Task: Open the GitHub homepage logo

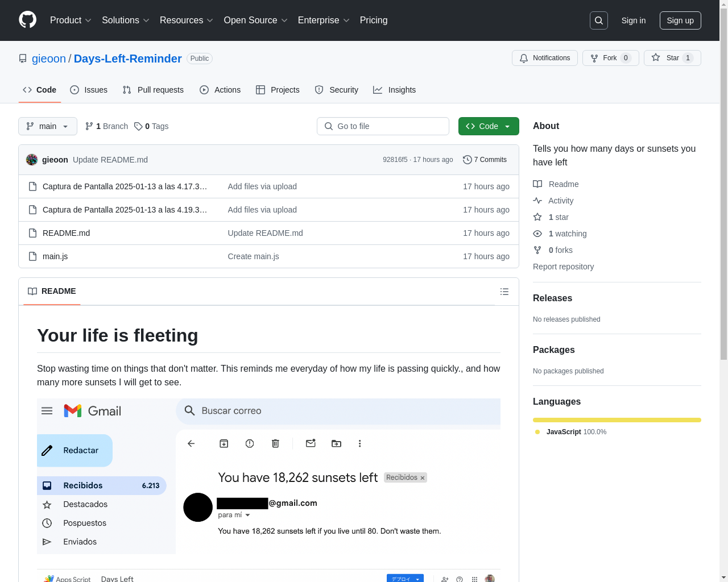Action: 27,20
